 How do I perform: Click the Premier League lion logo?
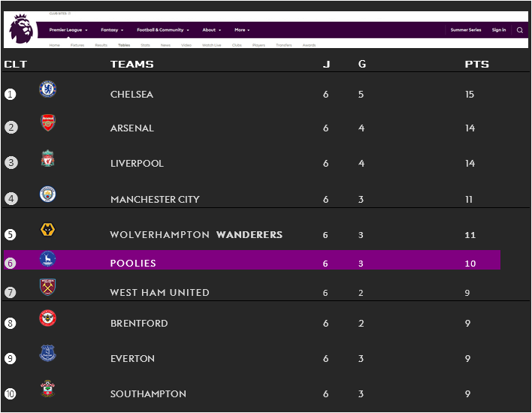click(21, 29)
